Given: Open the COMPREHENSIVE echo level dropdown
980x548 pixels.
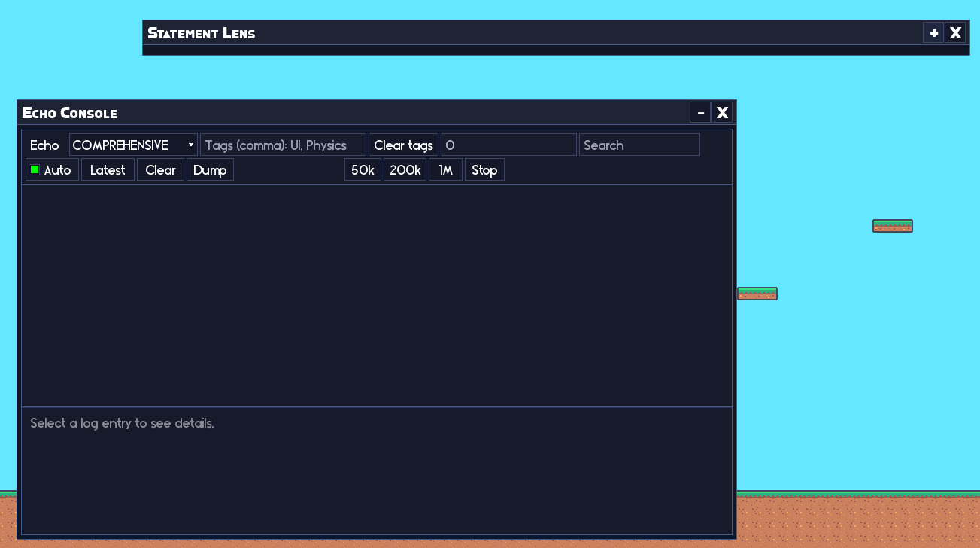Looking at the screenshot, I should pyautogui.click(x=133, y=145).
